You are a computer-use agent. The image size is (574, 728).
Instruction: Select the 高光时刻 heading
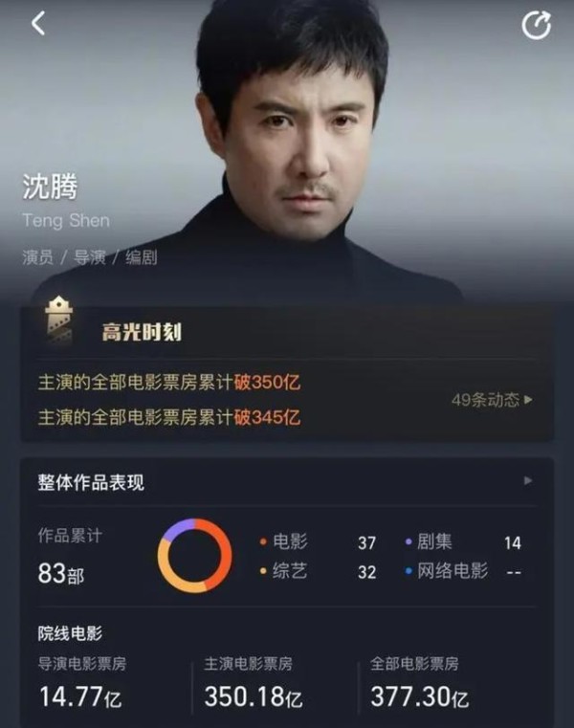coord(142,332)
